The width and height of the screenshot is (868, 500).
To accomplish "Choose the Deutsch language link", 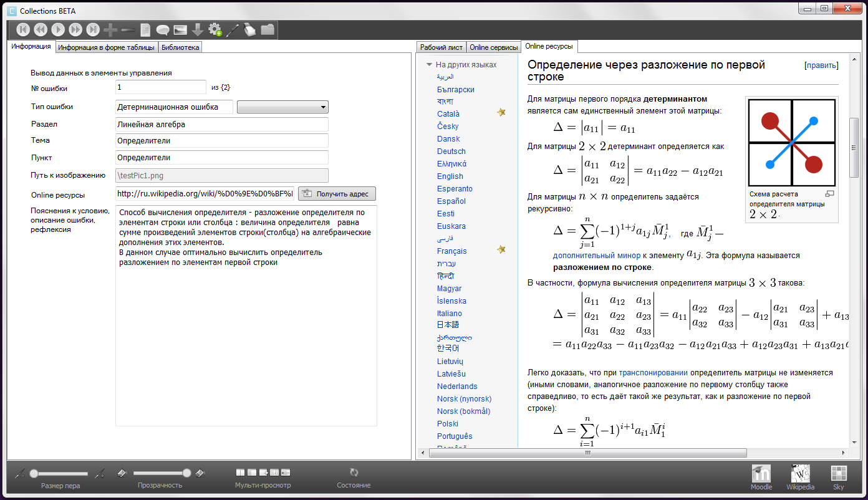I will (x=451, y=151).
